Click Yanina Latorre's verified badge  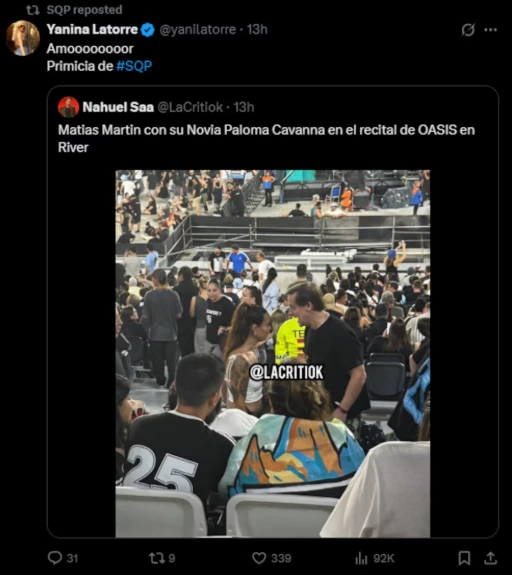point(148,30)
